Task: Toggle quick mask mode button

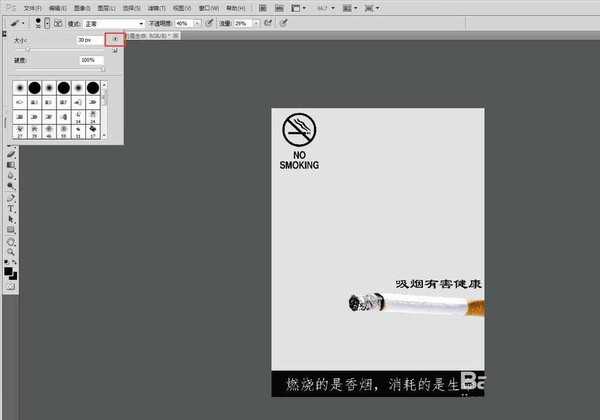Action: coord(11,286)
